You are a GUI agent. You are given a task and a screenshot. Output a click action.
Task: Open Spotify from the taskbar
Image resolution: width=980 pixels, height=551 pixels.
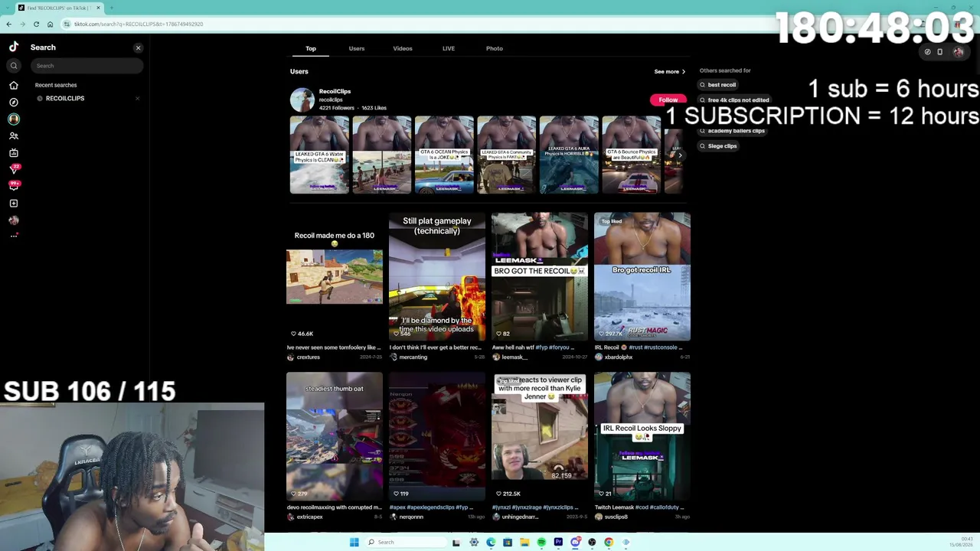click(x=541, y=542)
